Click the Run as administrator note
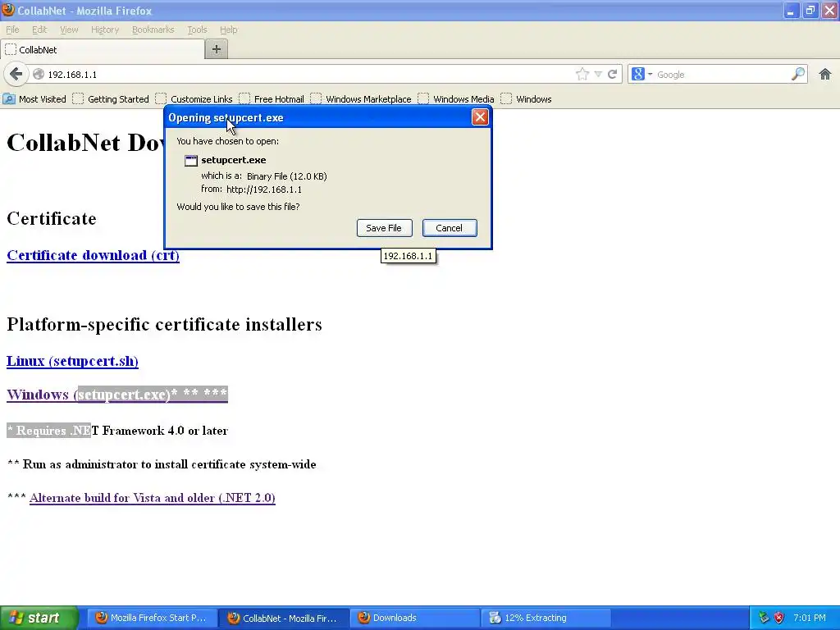The height and width of the screenshot is (630, 840). tap(162, 464)
